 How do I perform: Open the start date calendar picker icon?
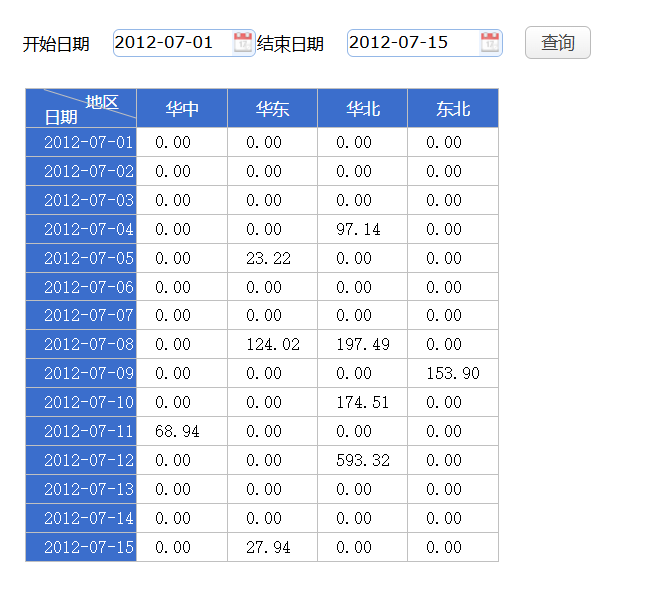click(x=242, y=43)
